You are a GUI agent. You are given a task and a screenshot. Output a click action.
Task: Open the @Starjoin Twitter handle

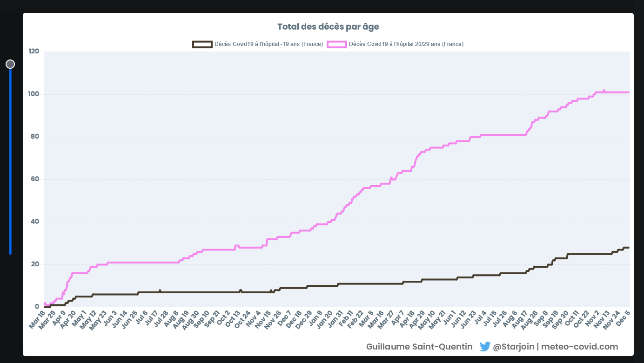[513, 347]
